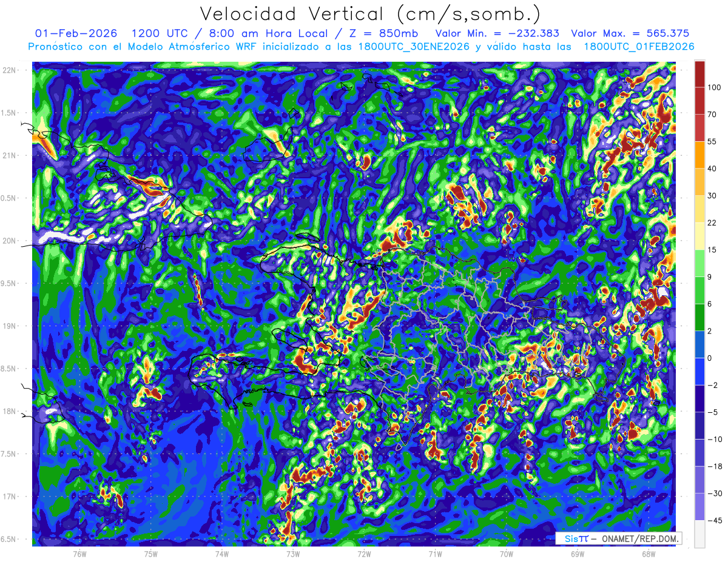Click the colorbar value "-45"
Screen dimensions: 728x562
(714, 520)
